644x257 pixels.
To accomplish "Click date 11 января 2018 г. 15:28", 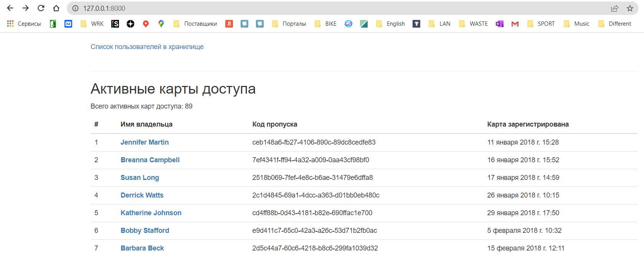I will 523,142.
